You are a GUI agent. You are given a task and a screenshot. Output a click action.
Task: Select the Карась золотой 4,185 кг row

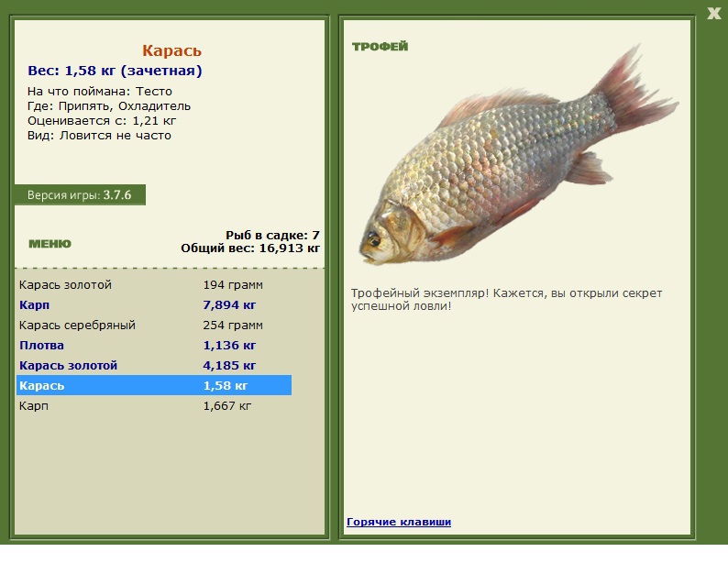154,365
